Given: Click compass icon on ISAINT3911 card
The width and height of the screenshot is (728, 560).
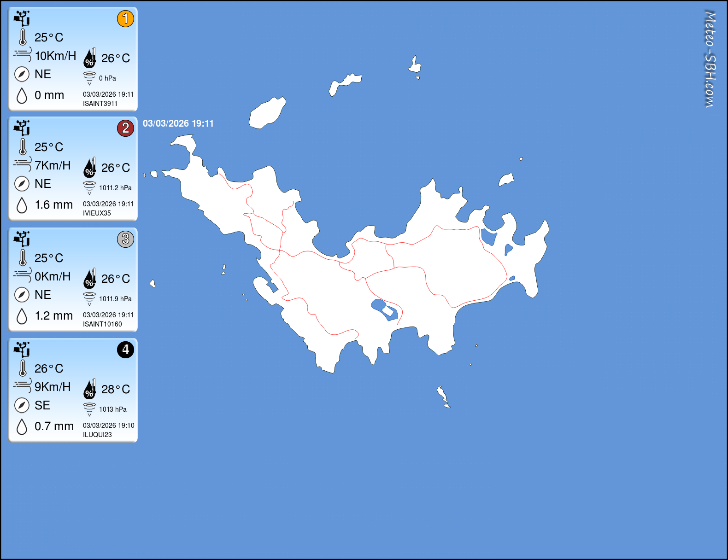Looking at the screenshot, I should point(22,74).
